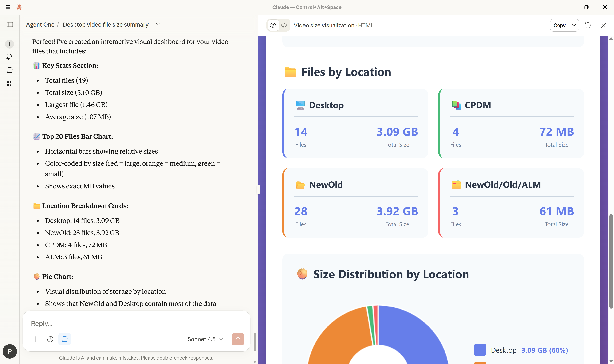Close the artifact panel

(x=603, y=25)
